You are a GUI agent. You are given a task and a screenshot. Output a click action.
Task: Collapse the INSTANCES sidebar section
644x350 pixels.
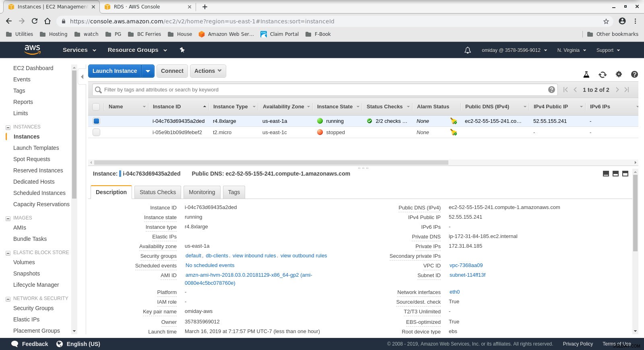[x=8, y=127]
